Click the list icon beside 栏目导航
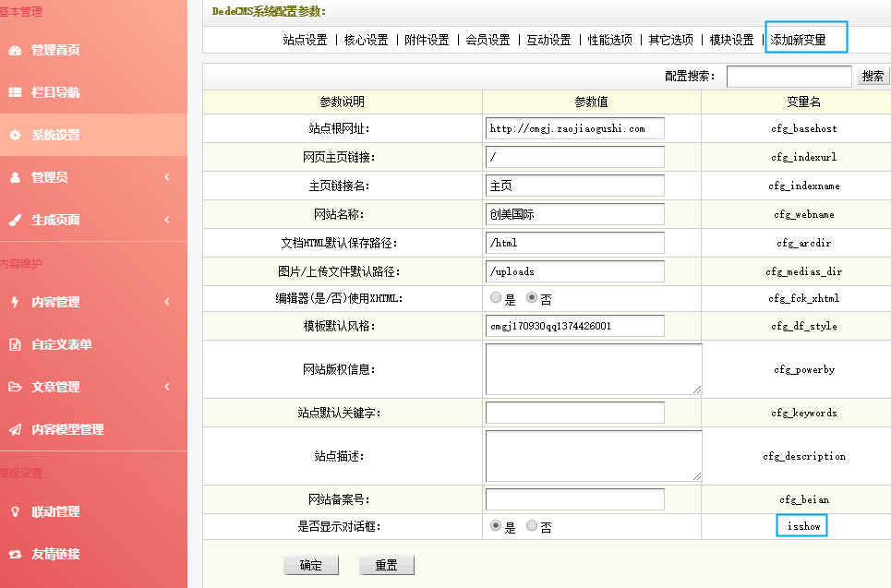This screenshot has height=588, width=891. point(15,92)
